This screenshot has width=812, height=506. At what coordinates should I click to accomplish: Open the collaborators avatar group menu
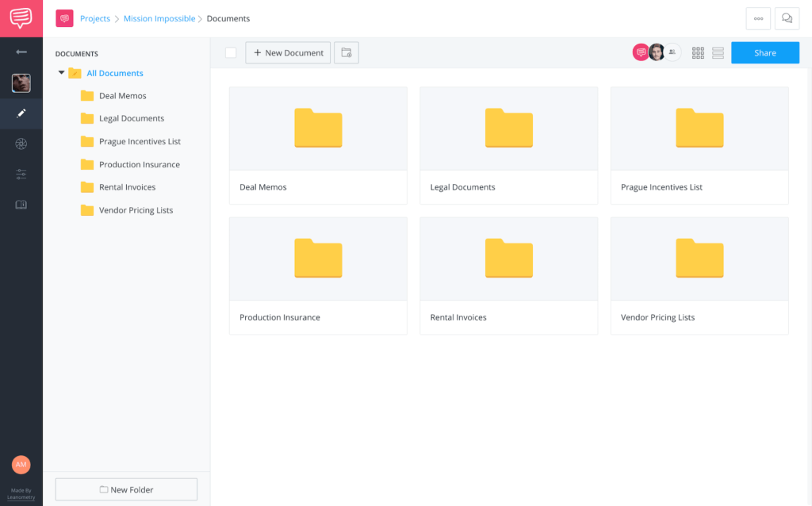[672, 52]
